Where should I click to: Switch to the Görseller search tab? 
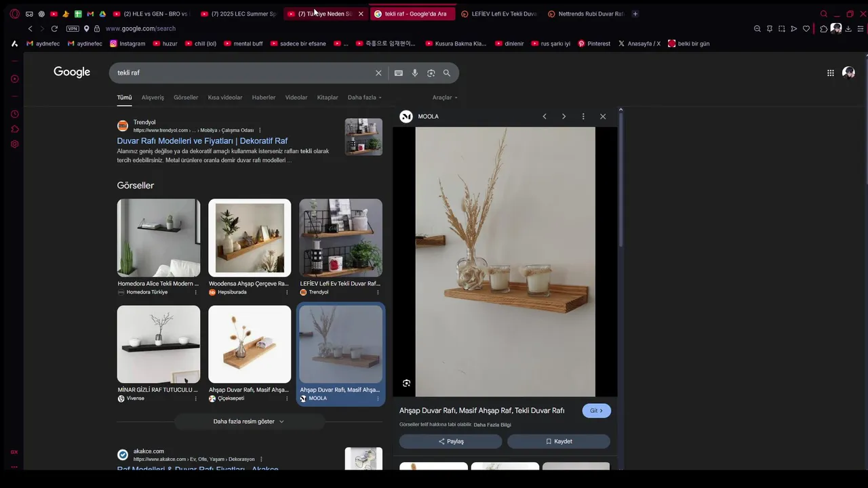tap(186, 98)
